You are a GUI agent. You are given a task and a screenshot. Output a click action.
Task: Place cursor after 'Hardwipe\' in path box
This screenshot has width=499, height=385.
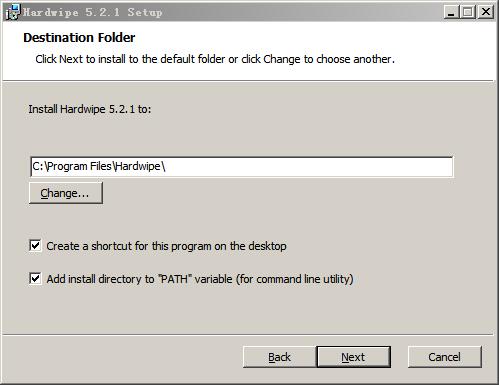tap(166, 166)
